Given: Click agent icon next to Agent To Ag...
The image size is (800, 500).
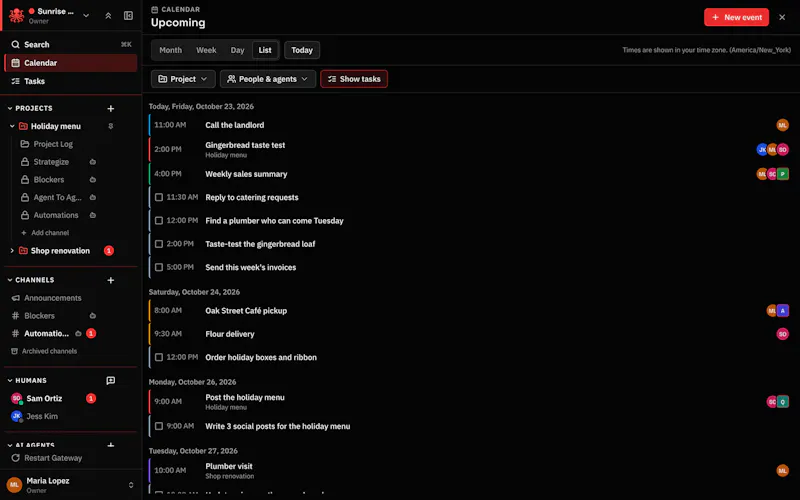Looking at the screenshot, I should pos(92,197).
